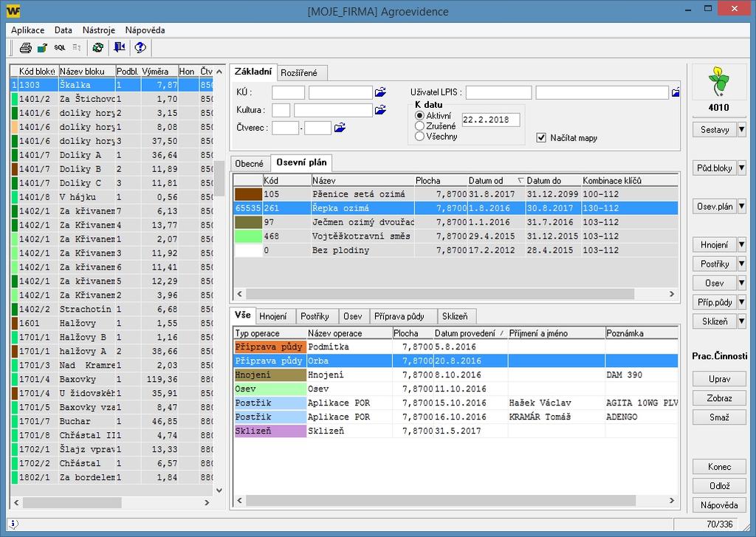The image size is (756, 537).
Task: Open the folder browse icon next to Čtverec
Action: coord(340,128)
